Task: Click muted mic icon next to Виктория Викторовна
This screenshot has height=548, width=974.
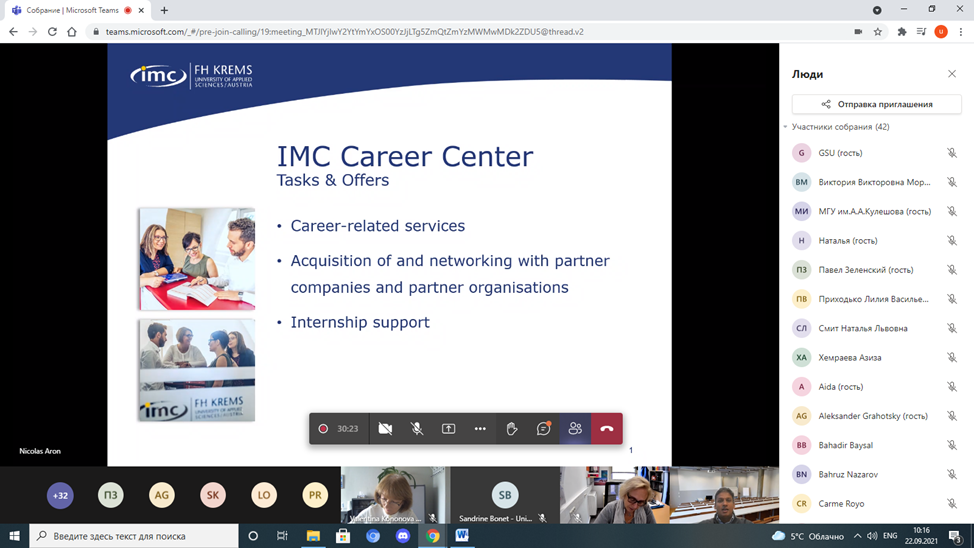Action: (x=952, y=182)
